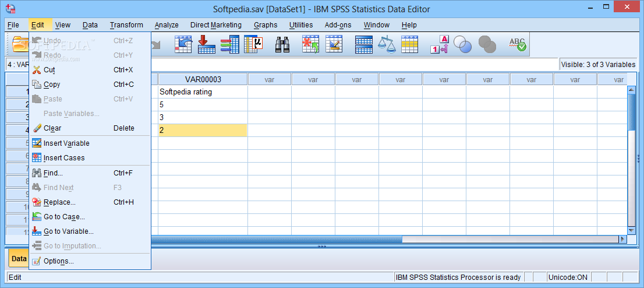Click the Weight Cases scales icon
The image size is (644, 288).
coord(387,44)
